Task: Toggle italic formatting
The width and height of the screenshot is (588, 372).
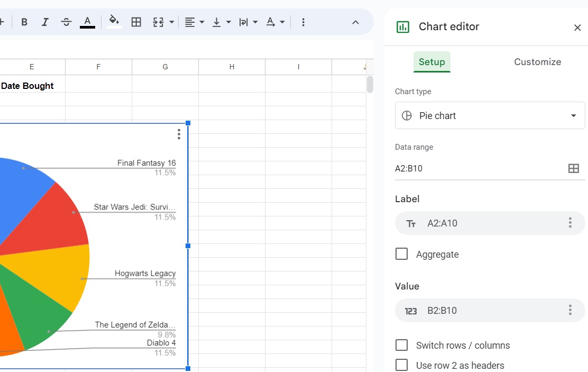Action: [x=45, y=22]
